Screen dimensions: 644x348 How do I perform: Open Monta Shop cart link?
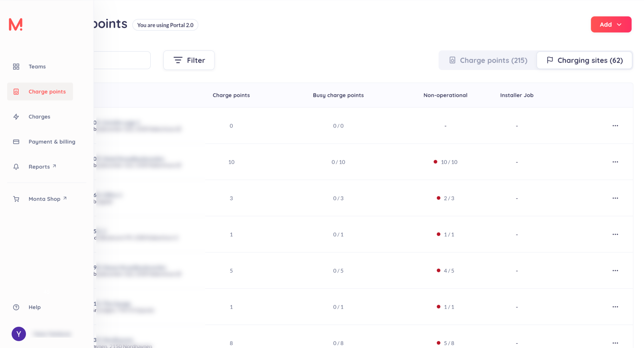(x=16, y=199)
